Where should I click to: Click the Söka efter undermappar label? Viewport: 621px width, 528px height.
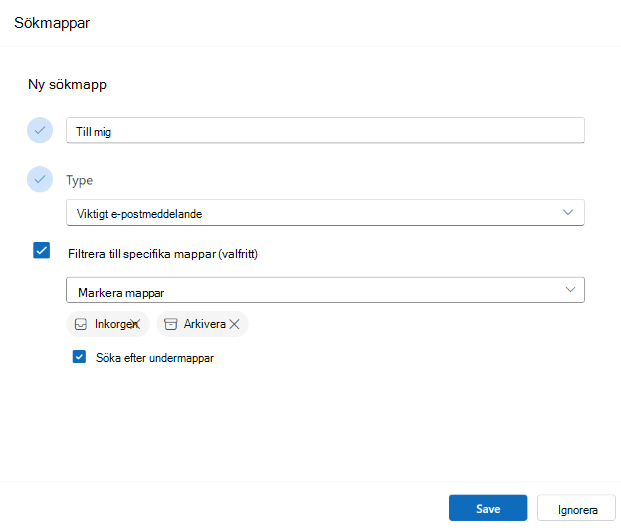coord(155,358)
